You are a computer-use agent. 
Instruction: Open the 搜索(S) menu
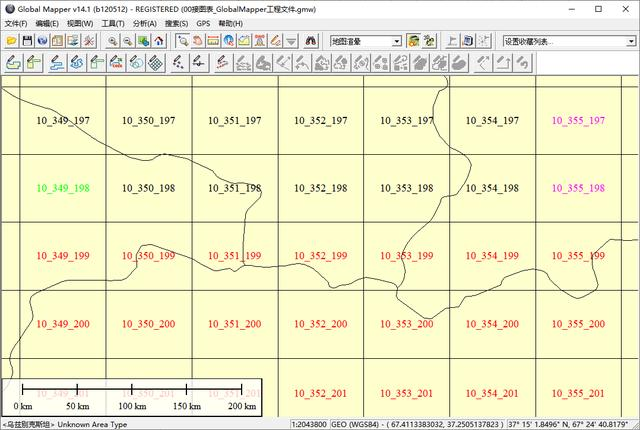coord(176,24)
